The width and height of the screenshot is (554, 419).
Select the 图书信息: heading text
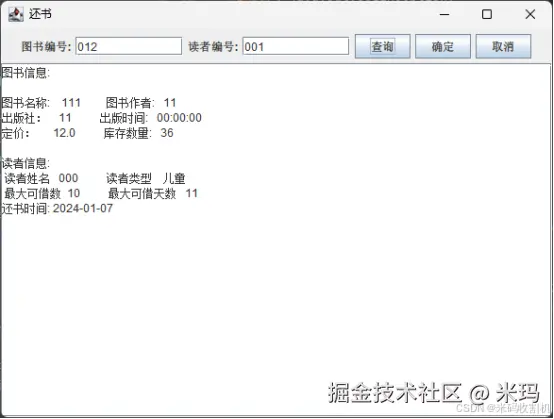(25, 73)
